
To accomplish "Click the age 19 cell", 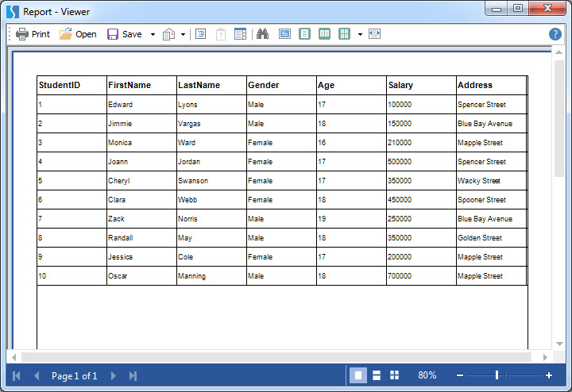I will (x=351, y=218).
